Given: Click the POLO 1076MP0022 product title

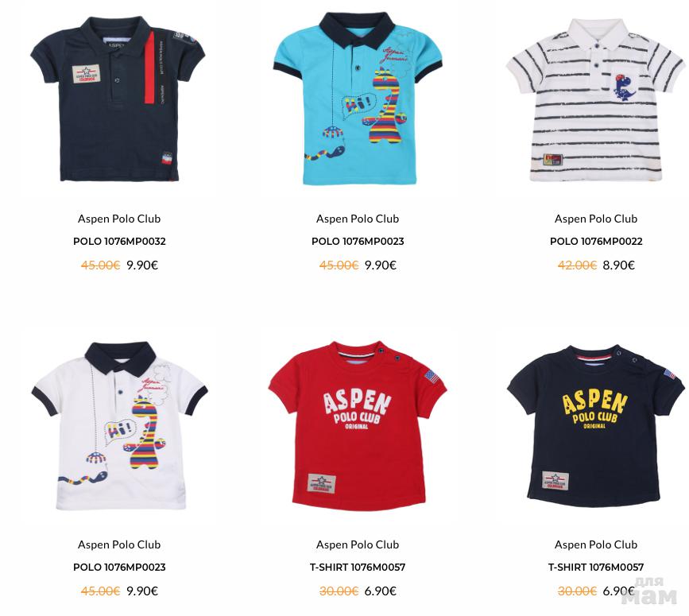Looking at the screenshot, I should pos(596,241).
